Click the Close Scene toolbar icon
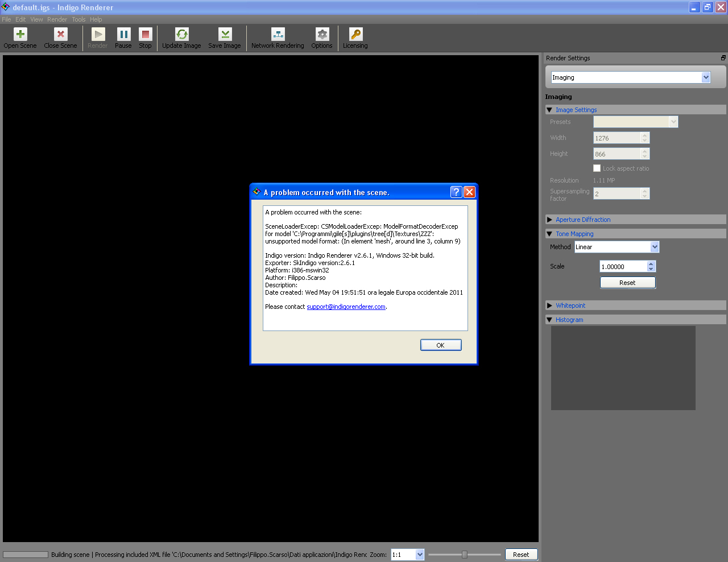Image resolution: width=728 pixels, height=562 pixels. (x=61, y=34)
